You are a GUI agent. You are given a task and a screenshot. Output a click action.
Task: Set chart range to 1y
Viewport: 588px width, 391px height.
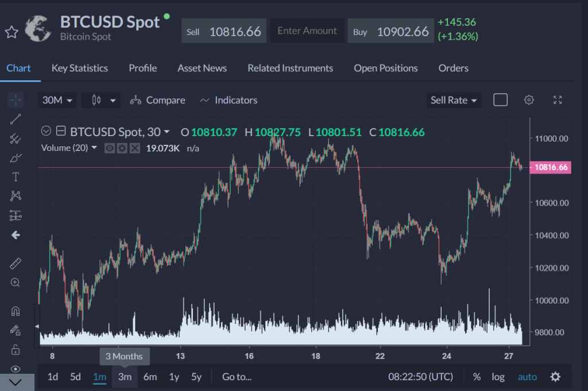174,377
